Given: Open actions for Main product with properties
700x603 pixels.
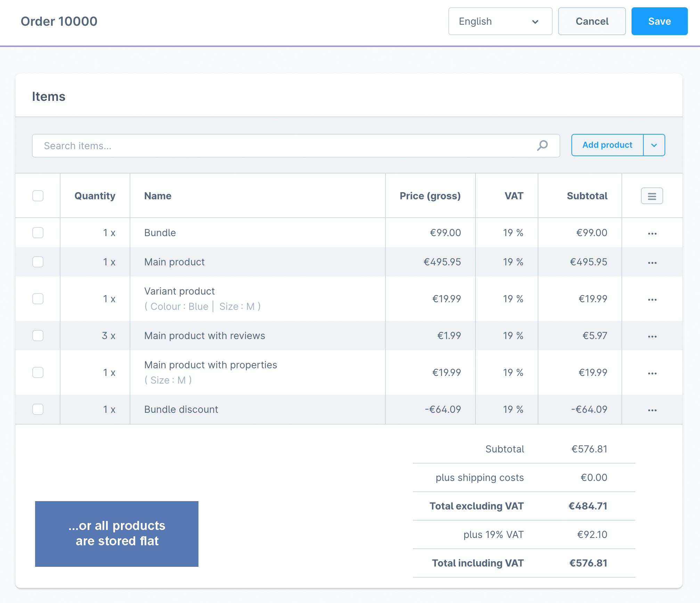Looking at the screenshot, I should [652, 373].
